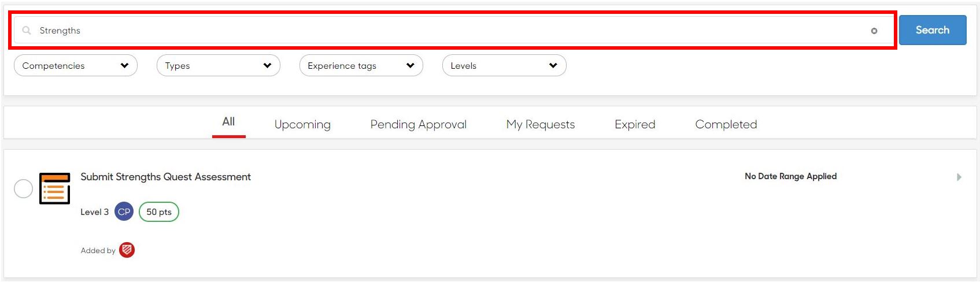980x282 pixels.
Task: Click the red shield Added by icon
Action: (x=127, y=250)
